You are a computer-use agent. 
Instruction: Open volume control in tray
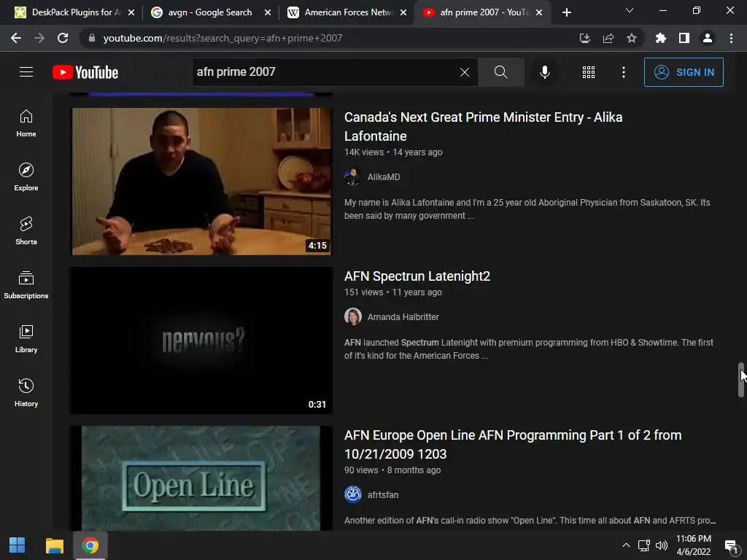click(x=662, y=545)
